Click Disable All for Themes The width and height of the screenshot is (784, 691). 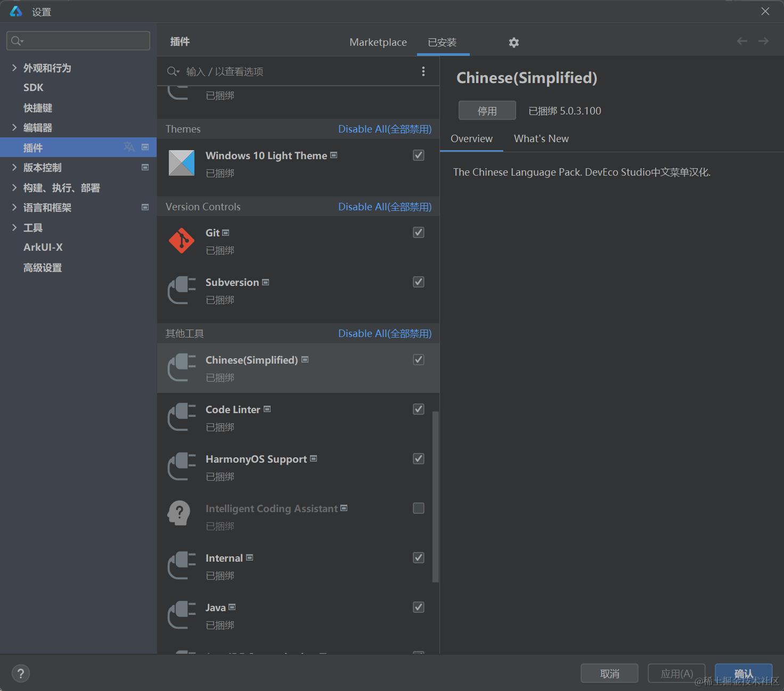385,129
